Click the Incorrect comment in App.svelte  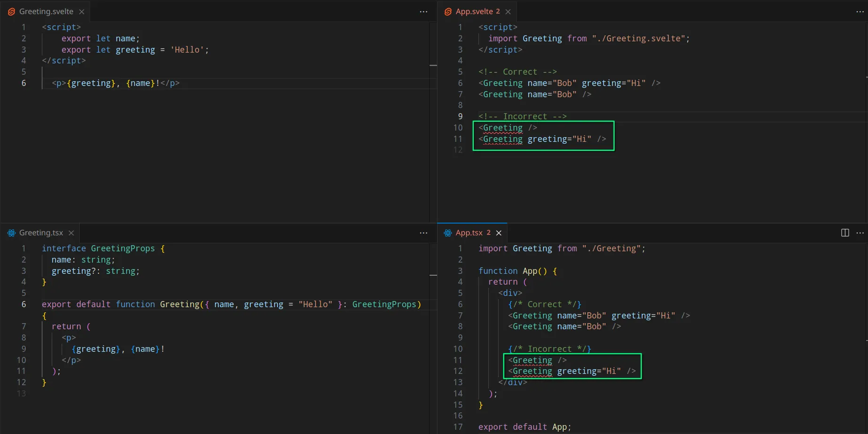522,116
